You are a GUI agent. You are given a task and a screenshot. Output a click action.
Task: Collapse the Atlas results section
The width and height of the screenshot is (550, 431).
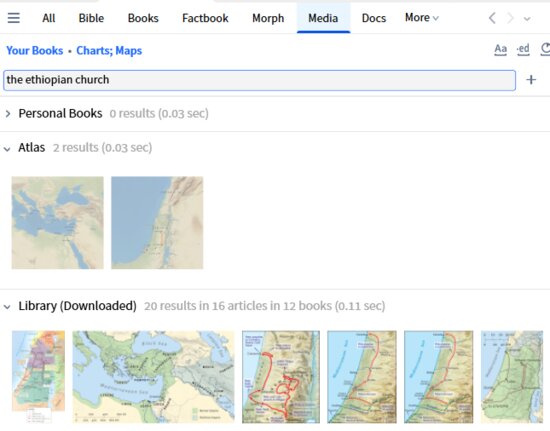7,149
